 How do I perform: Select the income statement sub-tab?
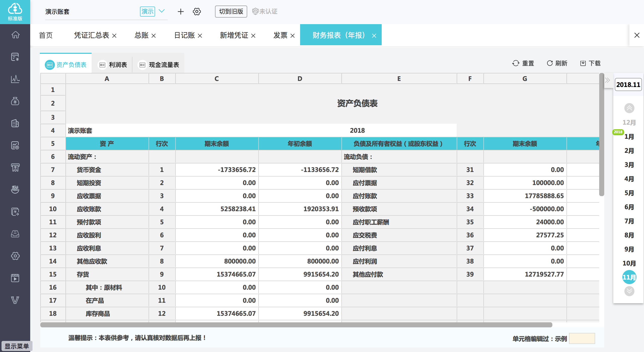click(x=113, y=65)
